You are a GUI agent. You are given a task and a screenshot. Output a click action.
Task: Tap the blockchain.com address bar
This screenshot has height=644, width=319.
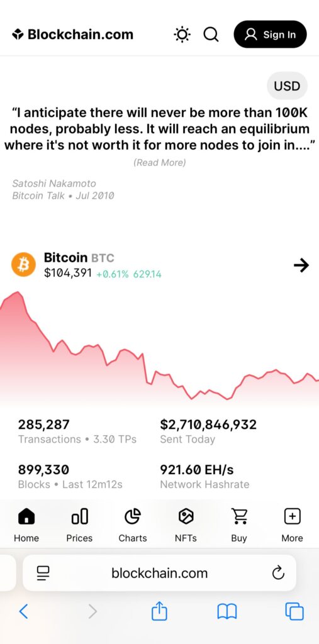160,572
